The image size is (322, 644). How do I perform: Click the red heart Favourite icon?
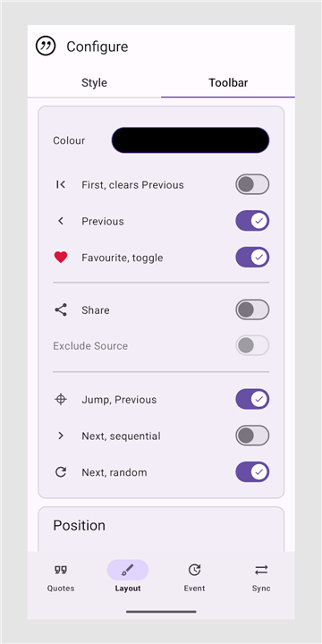tap(61, 258)
